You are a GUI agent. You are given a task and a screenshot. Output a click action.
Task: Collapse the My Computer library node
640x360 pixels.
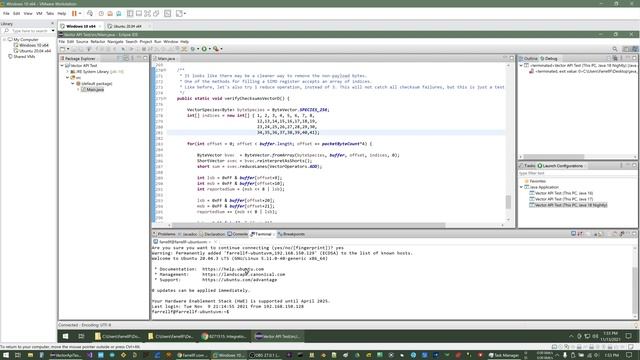point(4,40)
